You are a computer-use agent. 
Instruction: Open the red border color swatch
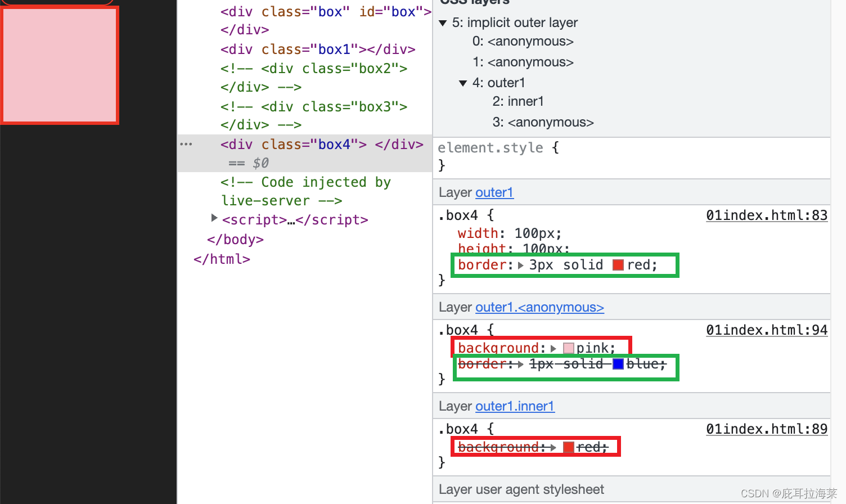[618, 265]
